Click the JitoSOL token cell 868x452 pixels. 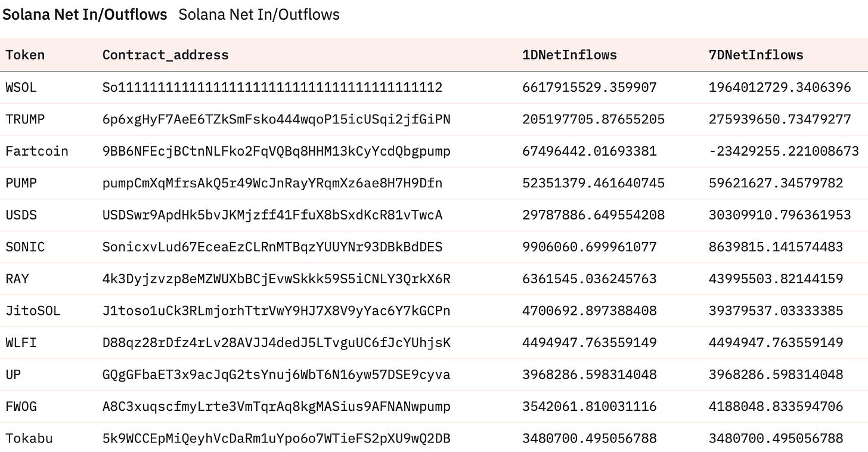coord(33,311)
